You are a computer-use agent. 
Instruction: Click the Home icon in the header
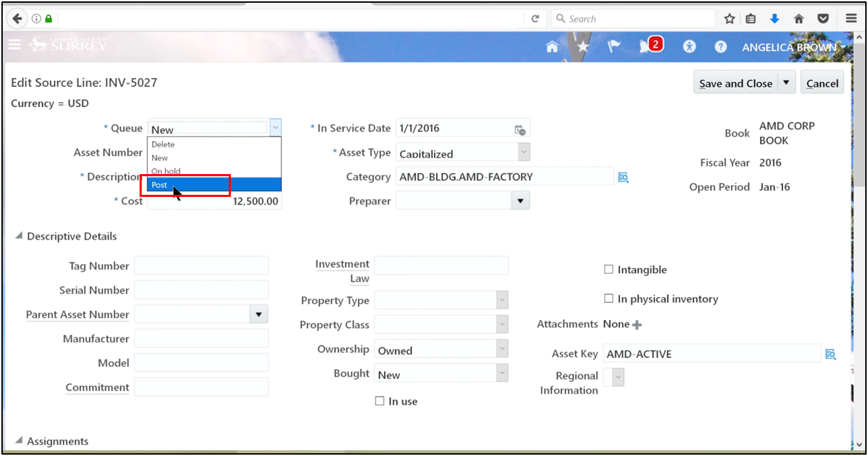pos(551,47)
